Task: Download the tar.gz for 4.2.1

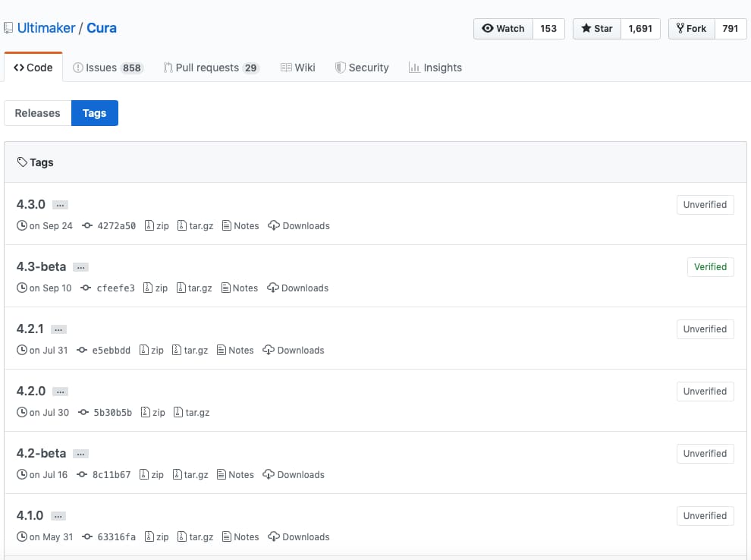Action: click(190, 350)
